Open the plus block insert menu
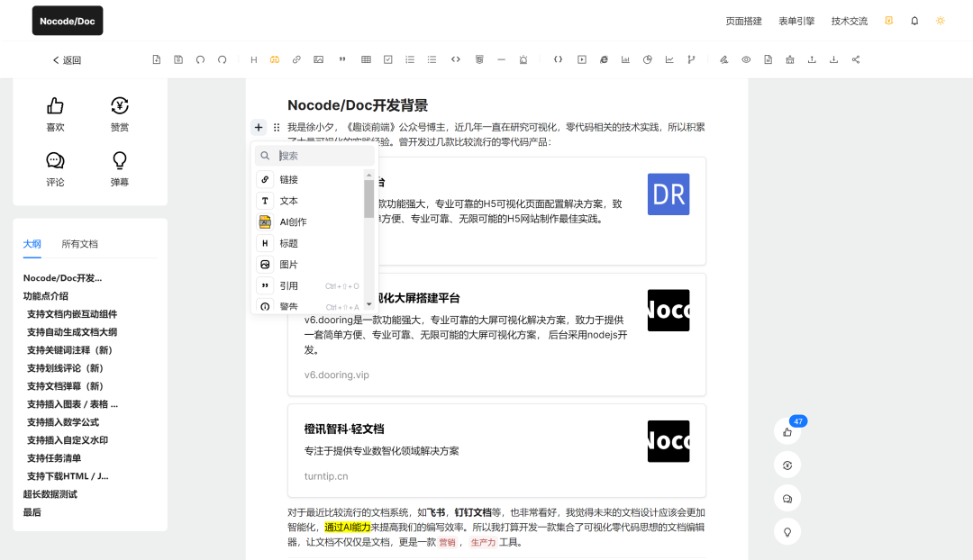The height and width of the screenshot is (560, 973). [259, 128]
